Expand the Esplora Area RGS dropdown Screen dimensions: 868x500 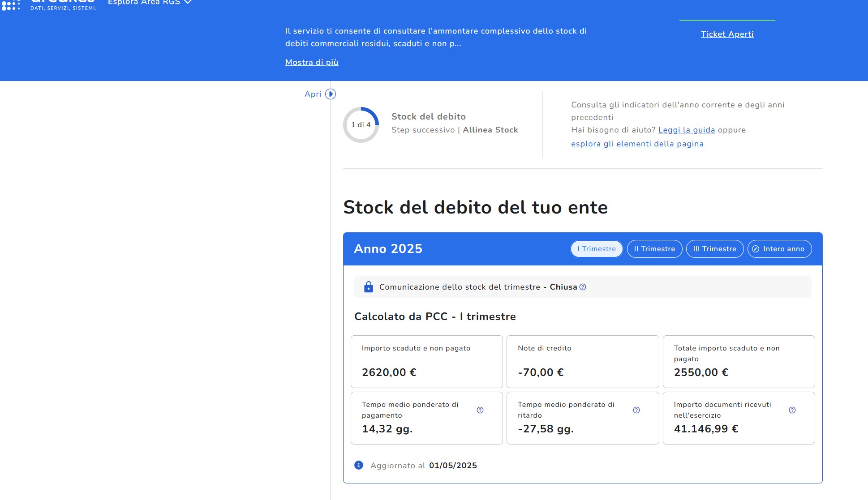[x=150, y=3]
